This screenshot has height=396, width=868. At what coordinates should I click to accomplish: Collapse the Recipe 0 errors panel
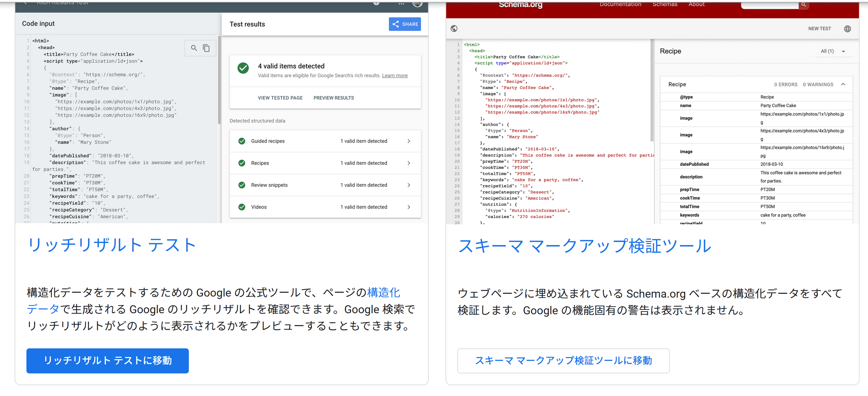click(843, 84)
